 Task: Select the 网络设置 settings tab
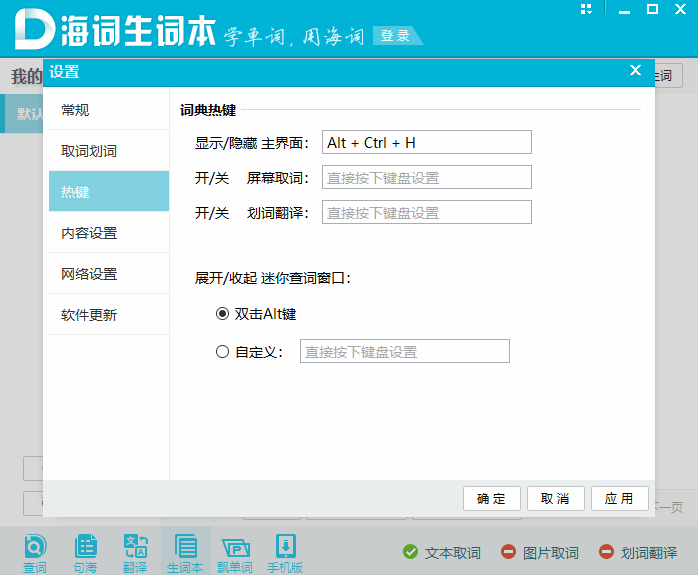coord(109,274)
